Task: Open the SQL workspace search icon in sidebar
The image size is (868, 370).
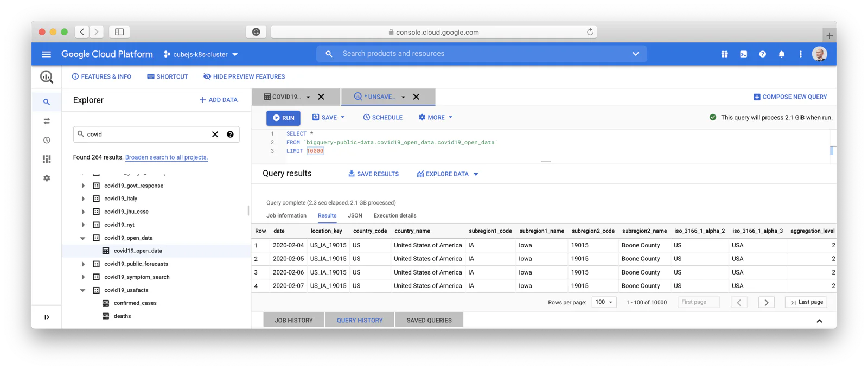Action: click(x=47, y=102)
